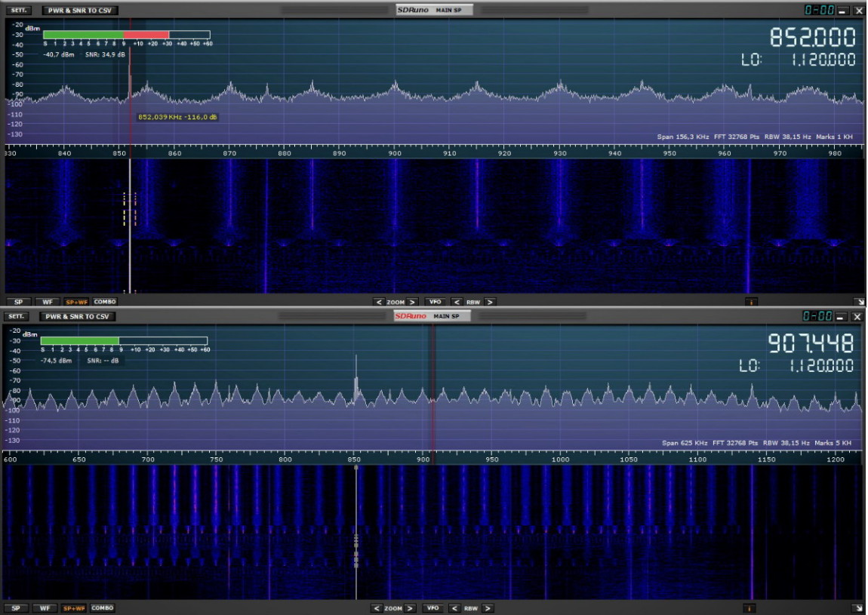Click the 1150 mark on bottom frequency scale
This screenshot has height=615, width=868.
[x=766, y=460]
